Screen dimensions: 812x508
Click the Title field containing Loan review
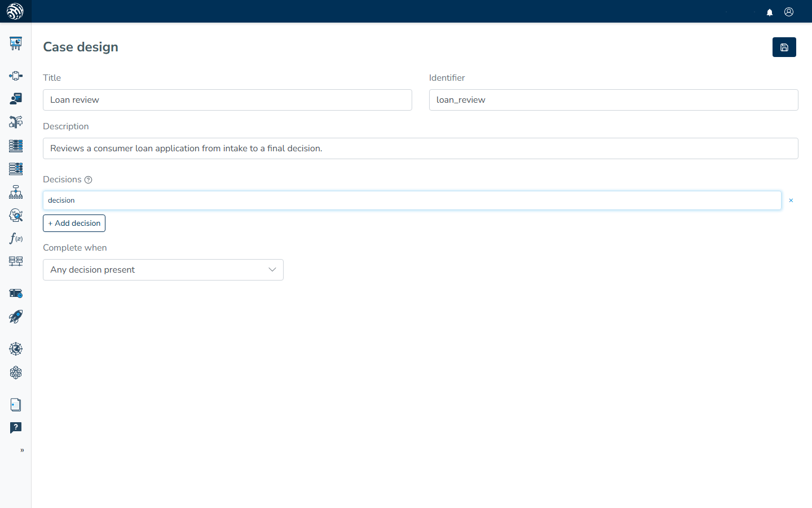pyautogui.click(x=227, y=100)
